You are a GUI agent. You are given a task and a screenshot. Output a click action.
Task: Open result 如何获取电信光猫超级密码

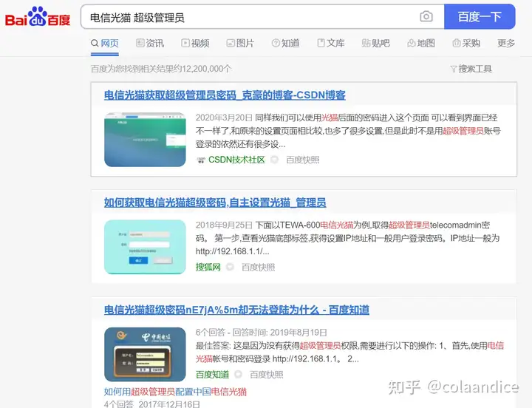215,203
